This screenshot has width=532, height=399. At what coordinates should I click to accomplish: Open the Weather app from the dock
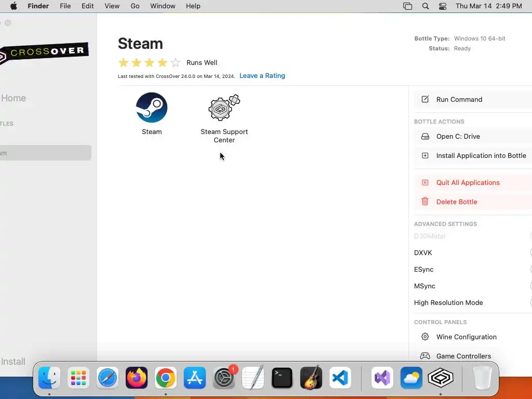411,378
